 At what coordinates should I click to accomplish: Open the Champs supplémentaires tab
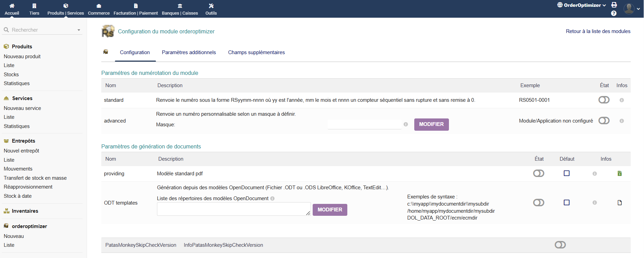[x=256, y=52]
